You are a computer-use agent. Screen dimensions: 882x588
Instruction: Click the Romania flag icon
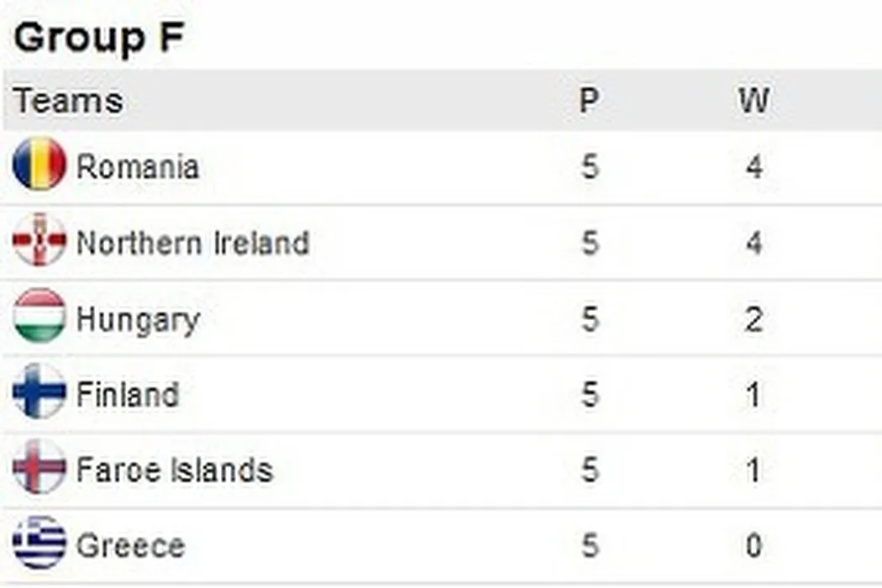pos(39,165)
